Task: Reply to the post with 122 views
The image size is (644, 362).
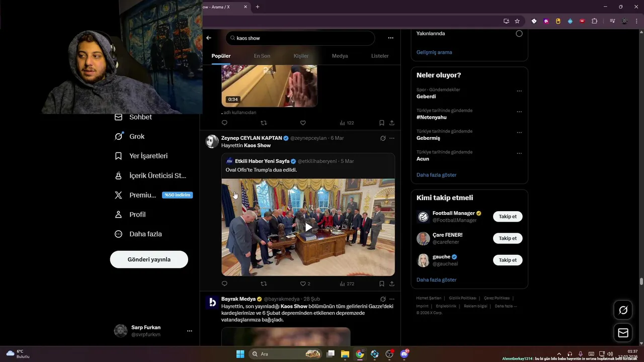Action: tap(224, 123)
